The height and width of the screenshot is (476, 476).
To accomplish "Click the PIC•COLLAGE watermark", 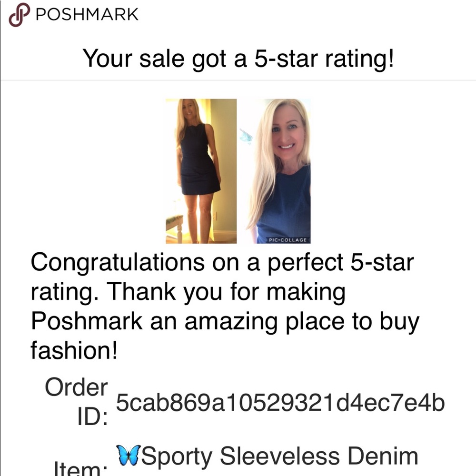I will (287, 240).
